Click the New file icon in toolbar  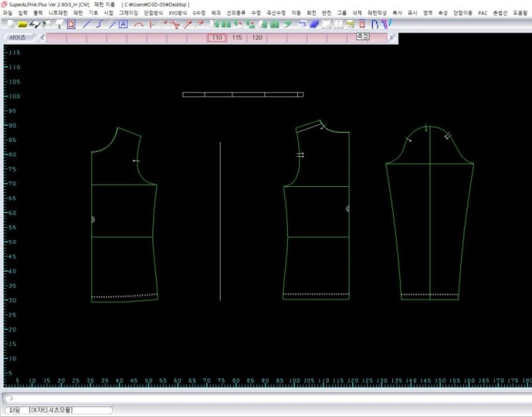point(10,24)
